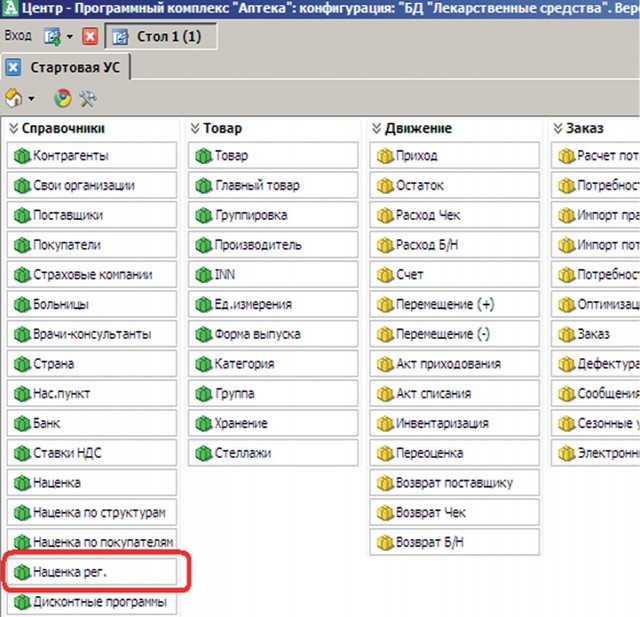The image size is (640, 617).
Task: Click the red X icon beside Вход
Action: click(x=90, y=37)
